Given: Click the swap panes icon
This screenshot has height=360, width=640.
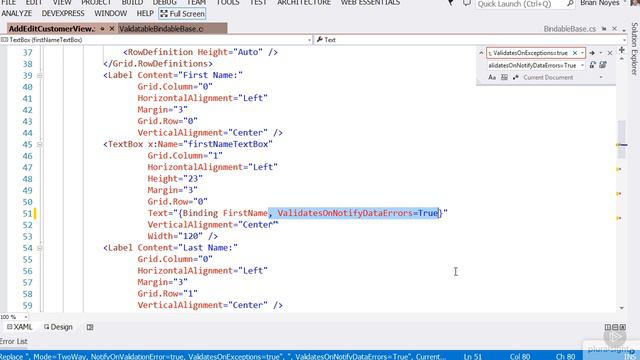Looking at the screenshot, I should pyautogui.click(x=90, y=327).
